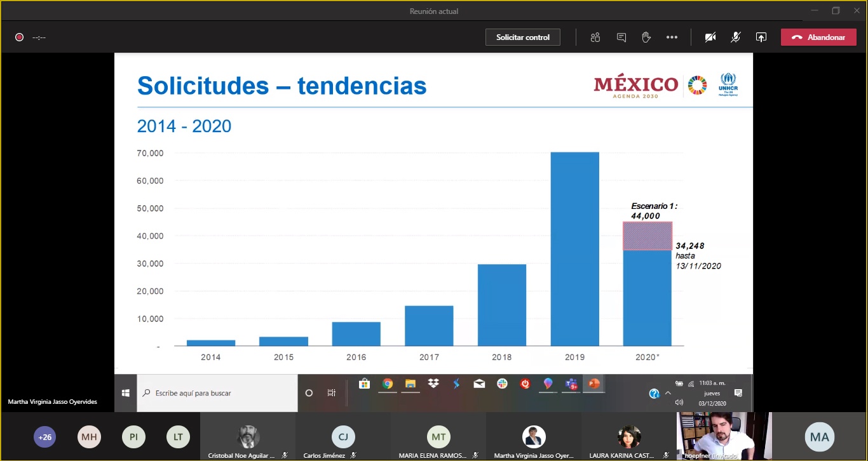Screen dimensions: 868x461
Task: Select the MH participant avatar
Action: click(89, 437)
